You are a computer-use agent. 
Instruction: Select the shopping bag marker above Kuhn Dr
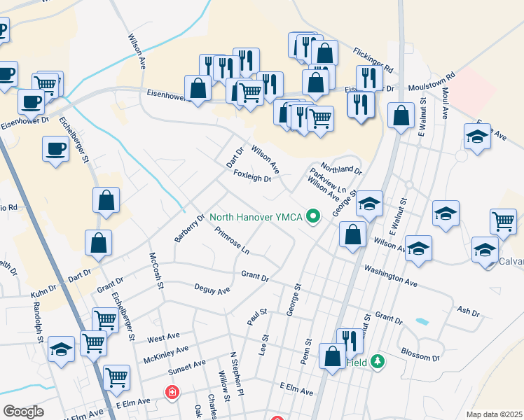98,242
